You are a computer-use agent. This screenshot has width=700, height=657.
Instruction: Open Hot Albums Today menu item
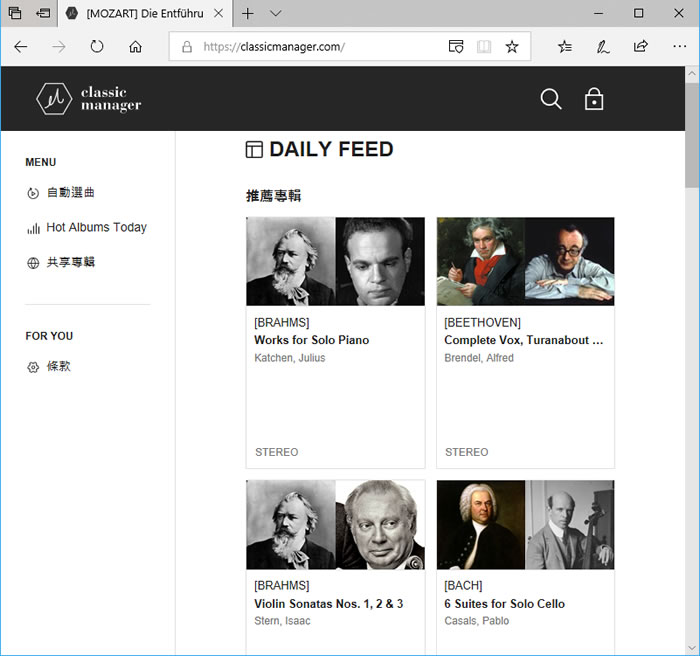click(x=96, y=228)
